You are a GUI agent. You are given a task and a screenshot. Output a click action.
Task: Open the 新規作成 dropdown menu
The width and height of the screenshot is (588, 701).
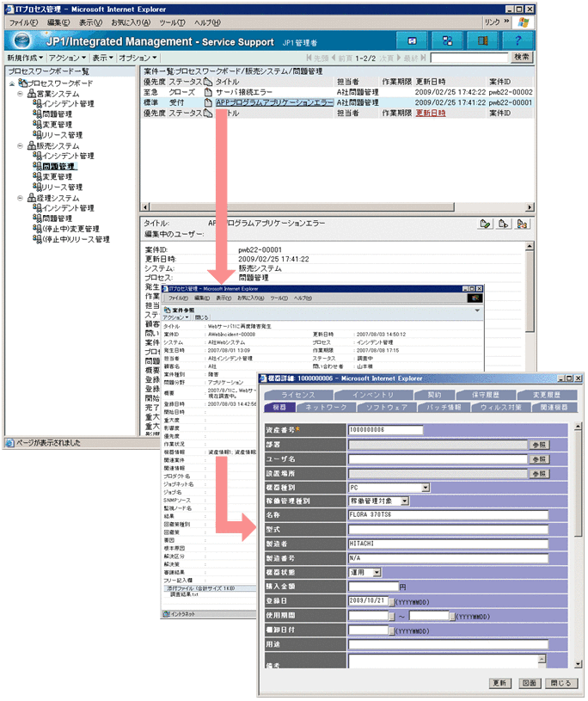pyautogui.click(x=25, y=58)
